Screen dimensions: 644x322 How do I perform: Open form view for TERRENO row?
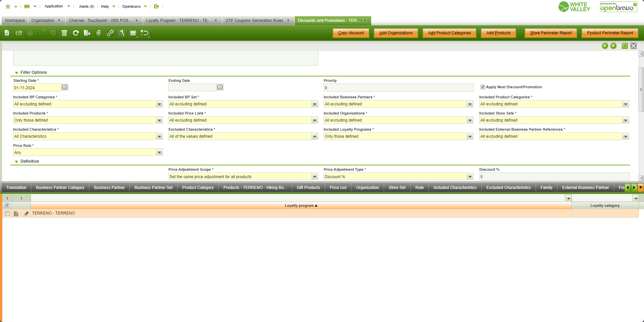pyautogui.click(x=16, y=214)
